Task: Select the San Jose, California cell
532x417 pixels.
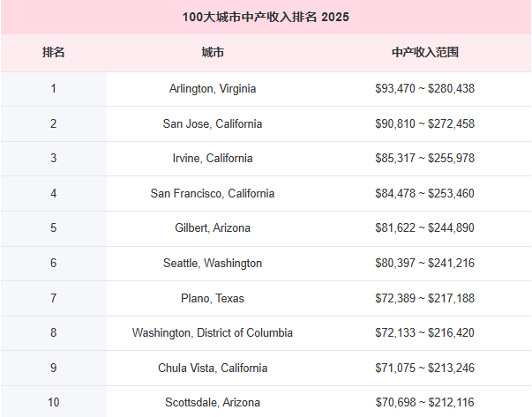Action: click(x=213, y=123)
